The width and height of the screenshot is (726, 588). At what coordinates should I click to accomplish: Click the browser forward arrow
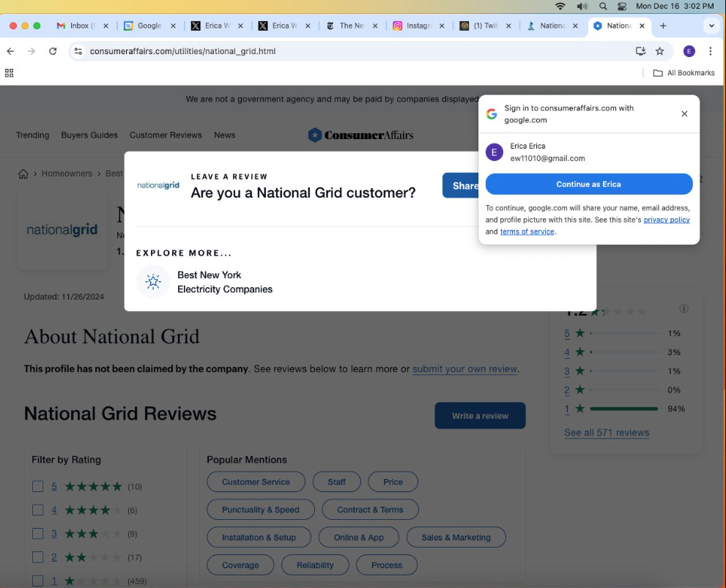click(x=32, y=51)
